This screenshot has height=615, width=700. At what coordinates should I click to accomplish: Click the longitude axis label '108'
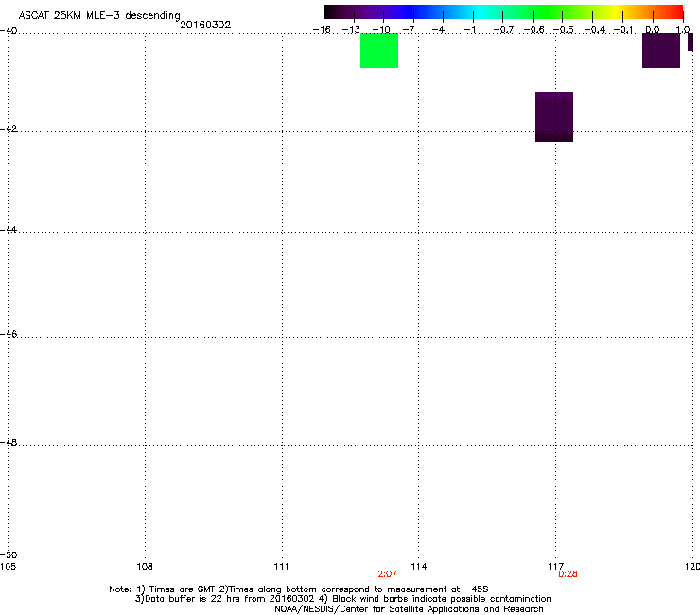point(145,567)
